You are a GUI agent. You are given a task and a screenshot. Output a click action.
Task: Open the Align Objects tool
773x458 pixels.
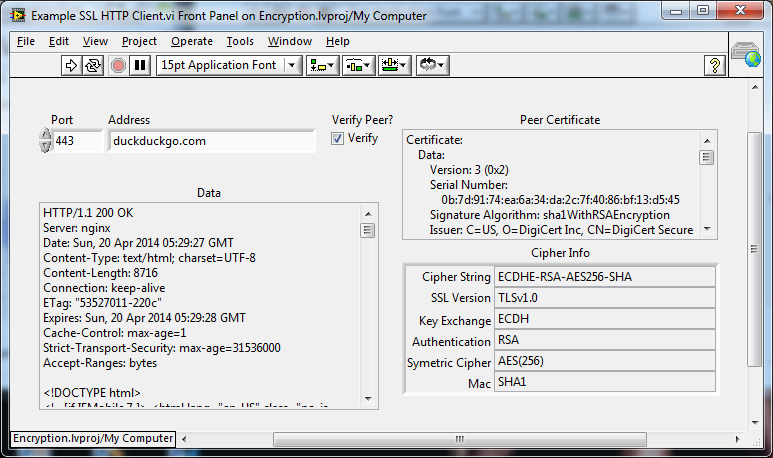point(322,65)
